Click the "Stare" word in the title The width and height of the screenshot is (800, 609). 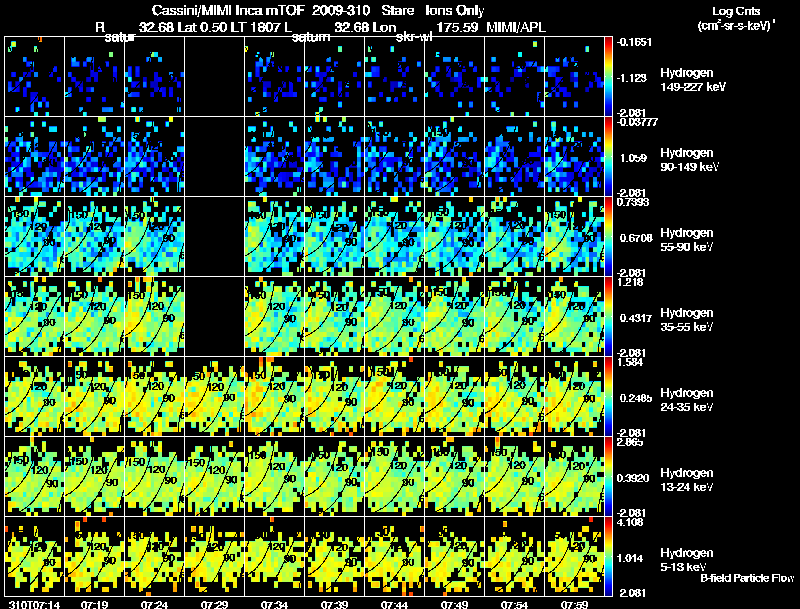pyautogui.click(x=397, y=10)
